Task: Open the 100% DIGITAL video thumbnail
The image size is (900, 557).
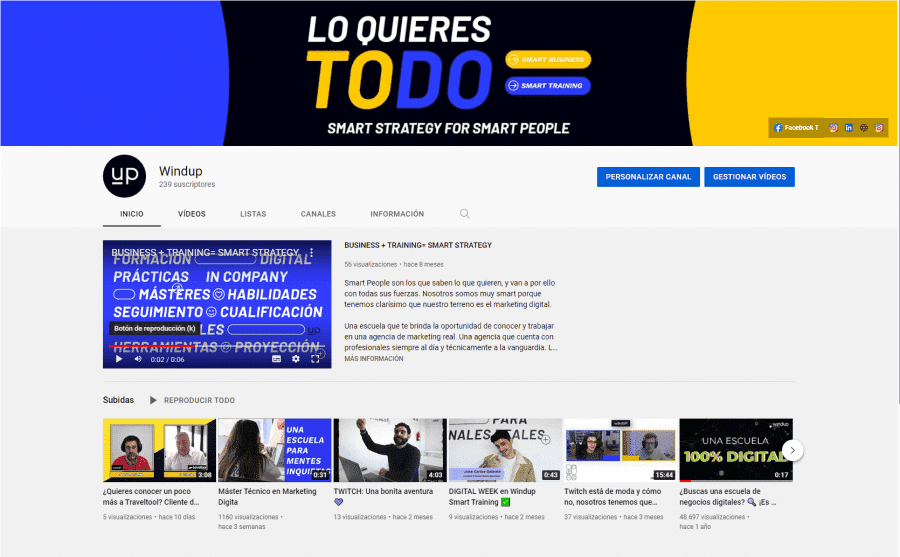Action: pyautogui.click(x=736, y=450)
